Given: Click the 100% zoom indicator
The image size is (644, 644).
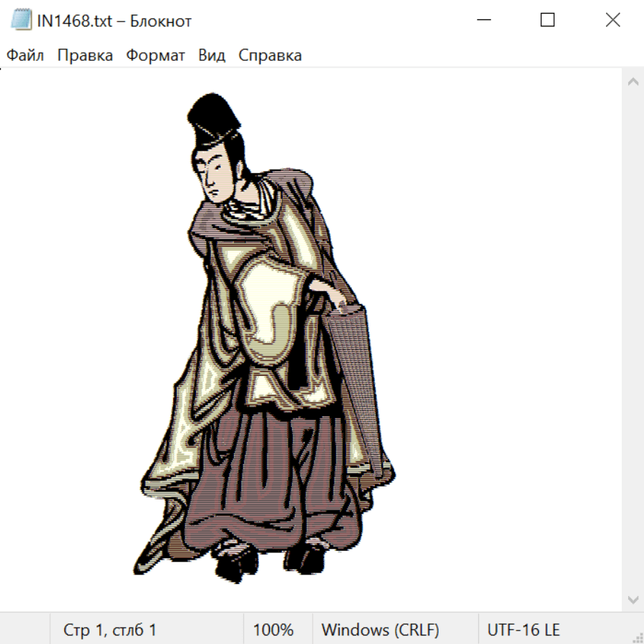Looking at the screenshot, I should click(273, 630).
